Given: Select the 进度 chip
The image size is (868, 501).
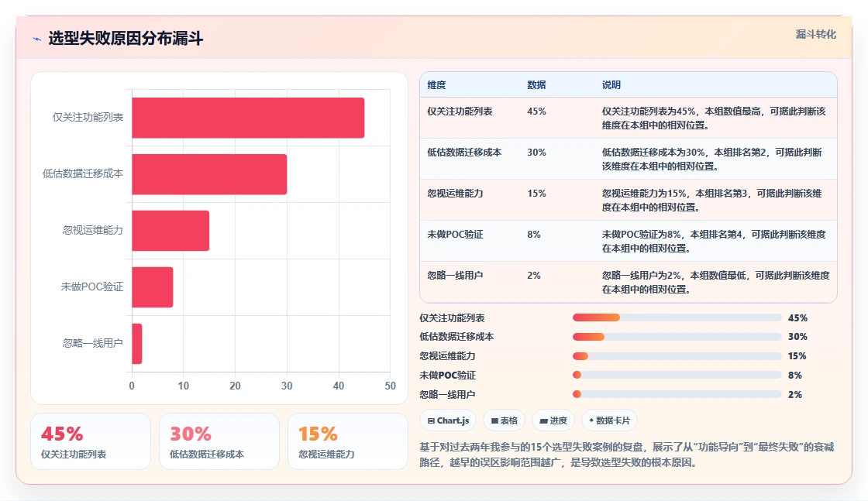Looking at the screenshot, I should pos(553,420).
